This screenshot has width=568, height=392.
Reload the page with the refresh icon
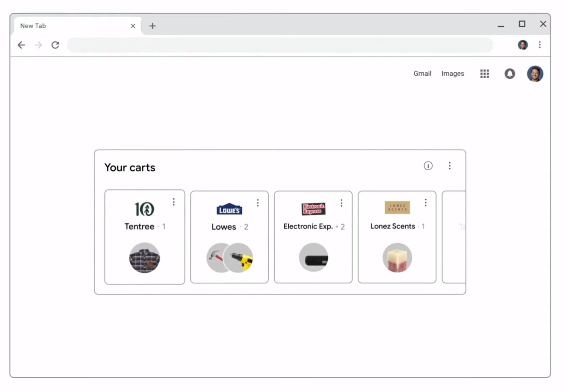click(x=55, y=45)
